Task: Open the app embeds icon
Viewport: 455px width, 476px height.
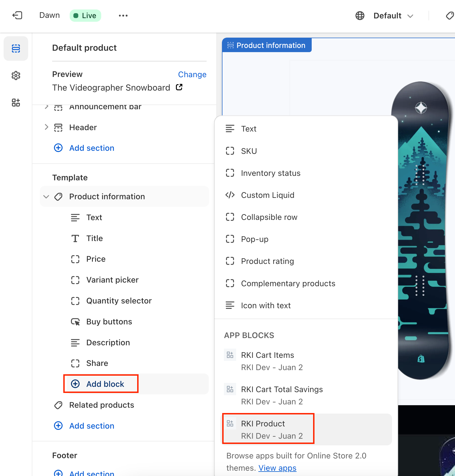Action: tap(16, 103)
